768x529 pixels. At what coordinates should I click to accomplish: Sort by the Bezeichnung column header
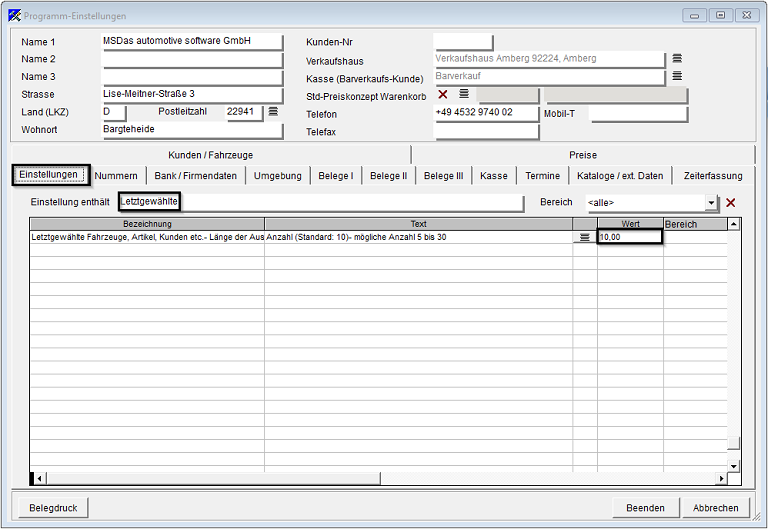click(147, 224)
